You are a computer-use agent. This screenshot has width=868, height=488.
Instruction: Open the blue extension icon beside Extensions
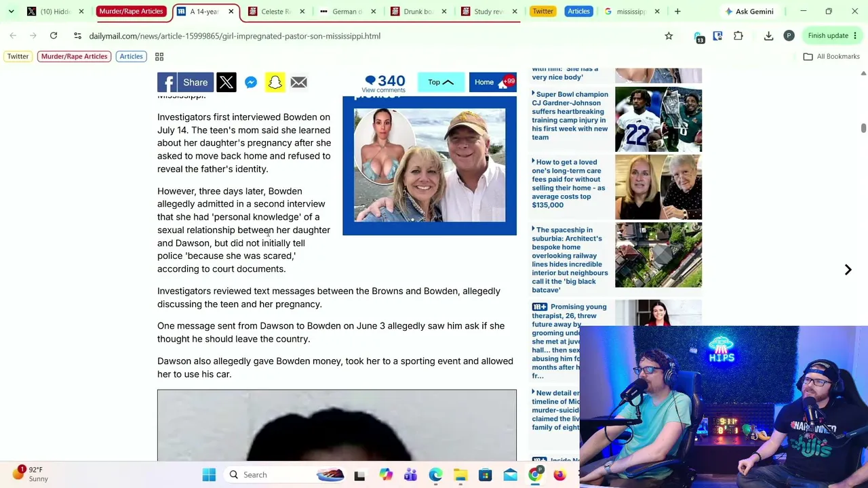(718, 36)
